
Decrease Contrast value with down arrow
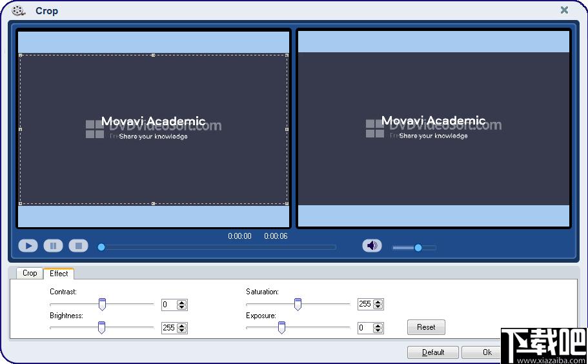[x=182, y=307]
